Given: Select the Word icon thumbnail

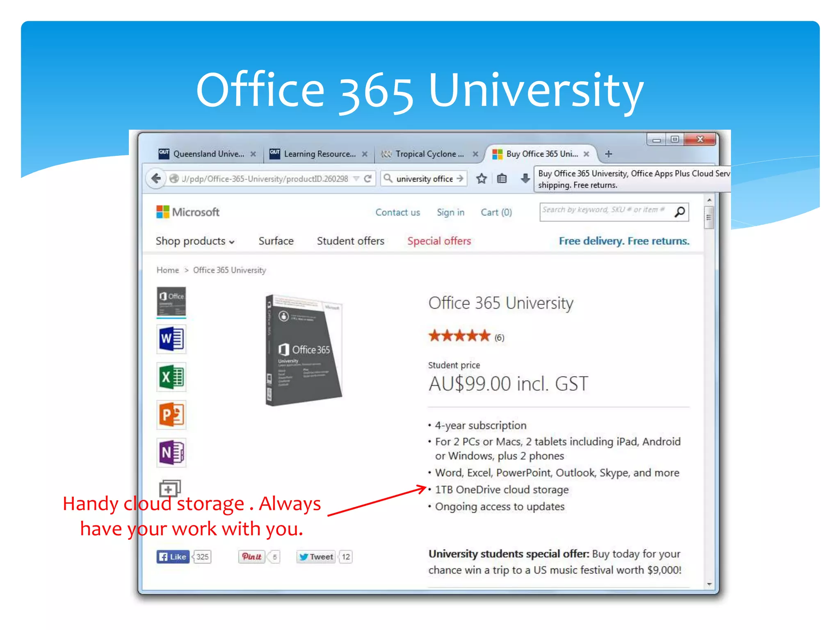Looking at the screenshot, I should coord(171,339).
